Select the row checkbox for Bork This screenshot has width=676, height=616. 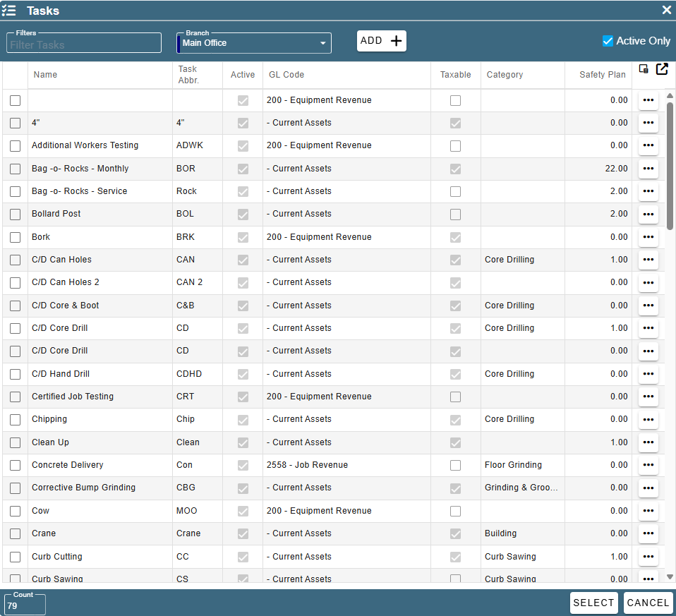click(15, 237)
